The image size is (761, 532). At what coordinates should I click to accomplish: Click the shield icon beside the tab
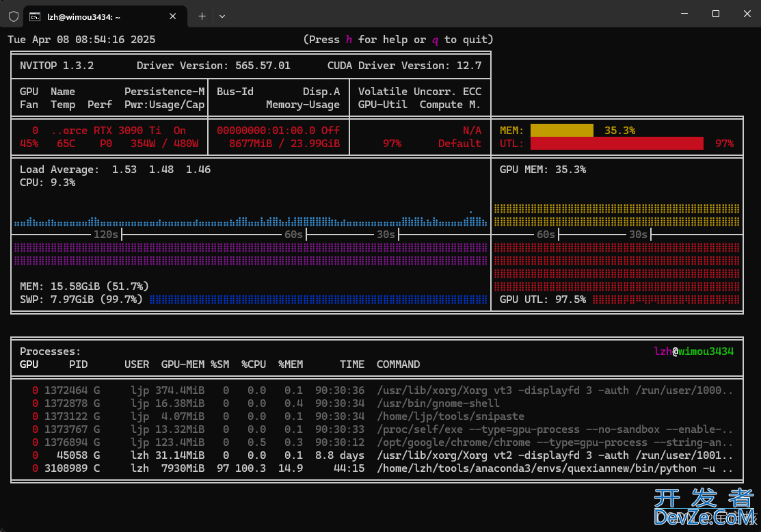(x=14, y=16)
